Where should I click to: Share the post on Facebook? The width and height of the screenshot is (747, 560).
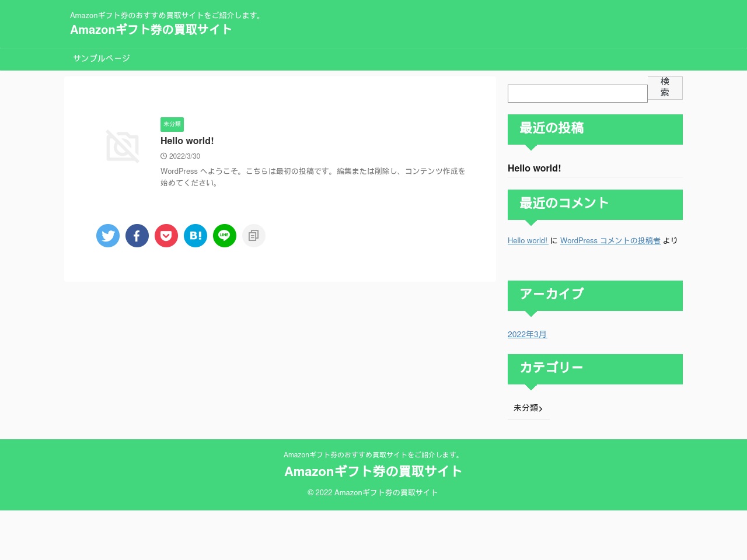[137, 236]
